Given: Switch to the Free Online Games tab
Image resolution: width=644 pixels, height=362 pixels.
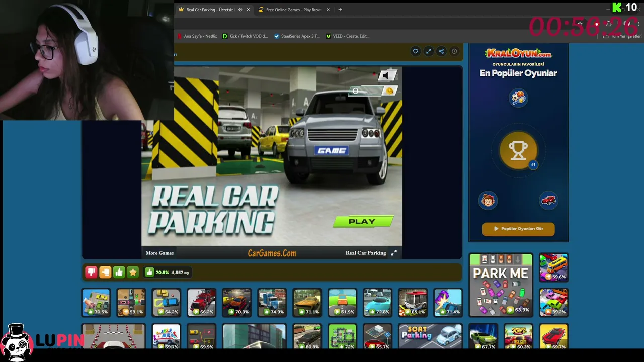Looking at the screenshot, I should 293,10.
